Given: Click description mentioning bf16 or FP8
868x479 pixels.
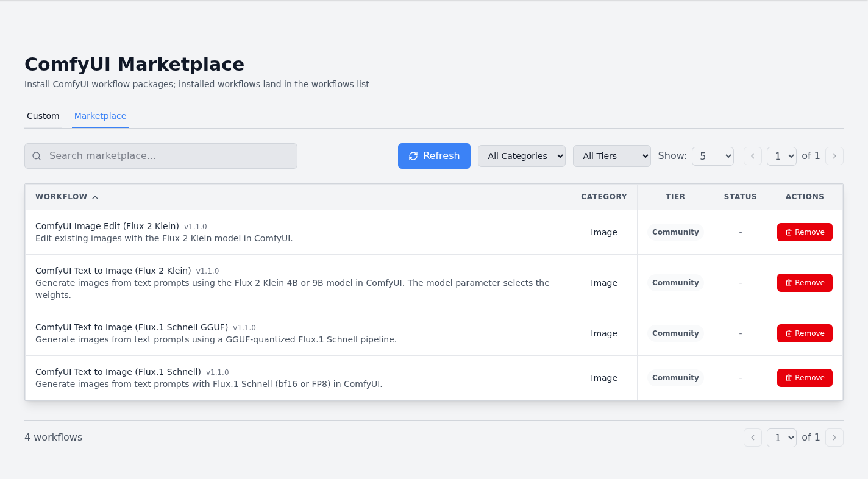Looking at the screenshot, I should click(x=209, y=384).
